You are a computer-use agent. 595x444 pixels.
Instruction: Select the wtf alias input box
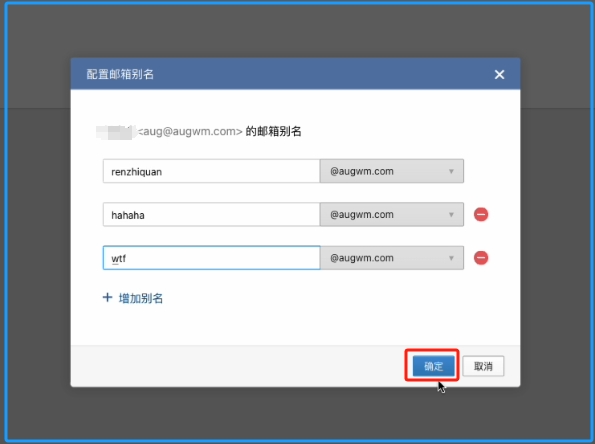tap(211, 258)
